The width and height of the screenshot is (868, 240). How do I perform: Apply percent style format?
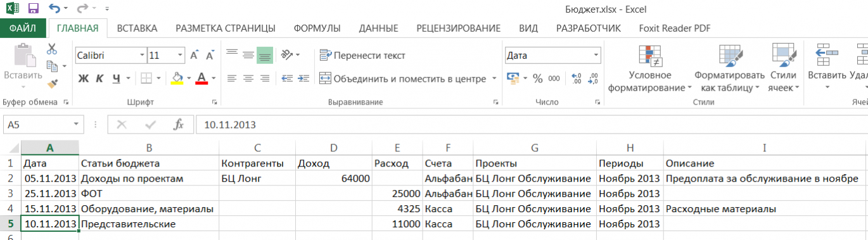pyautogui.click(x=537, y=78)
